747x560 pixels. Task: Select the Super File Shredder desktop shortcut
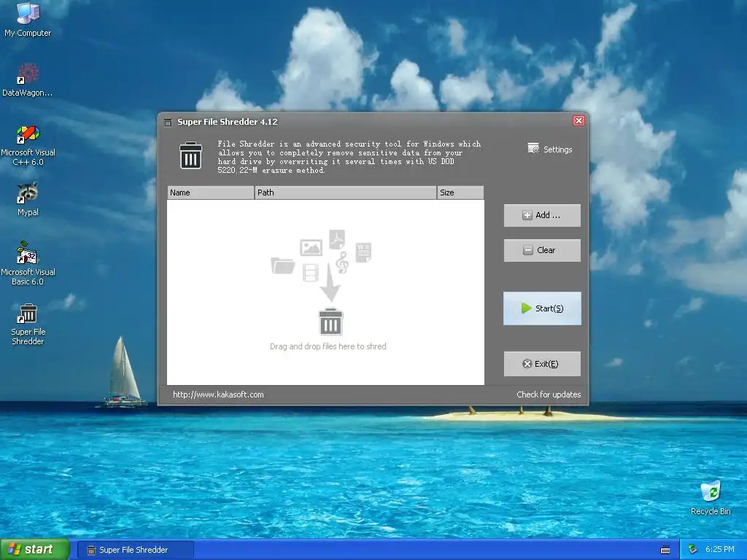coord(28,324)
